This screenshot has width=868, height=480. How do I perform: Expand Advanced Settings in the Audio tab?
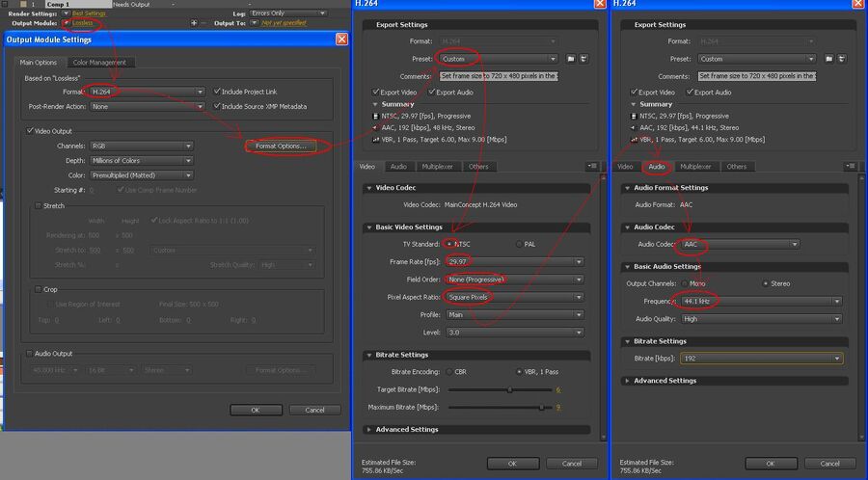[x=627, y=381]
